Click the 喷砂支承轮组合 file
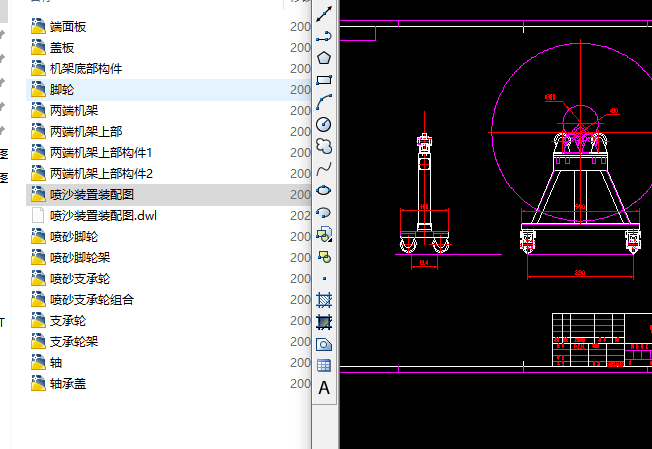The width and height of the screenshot is (652, 449). click(x=91, y=299)
